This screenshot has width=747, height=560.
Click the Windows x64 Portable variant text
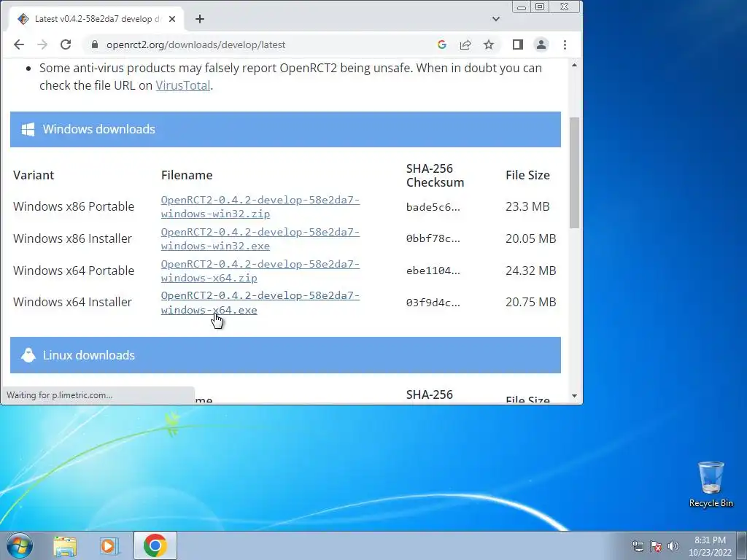74,271
